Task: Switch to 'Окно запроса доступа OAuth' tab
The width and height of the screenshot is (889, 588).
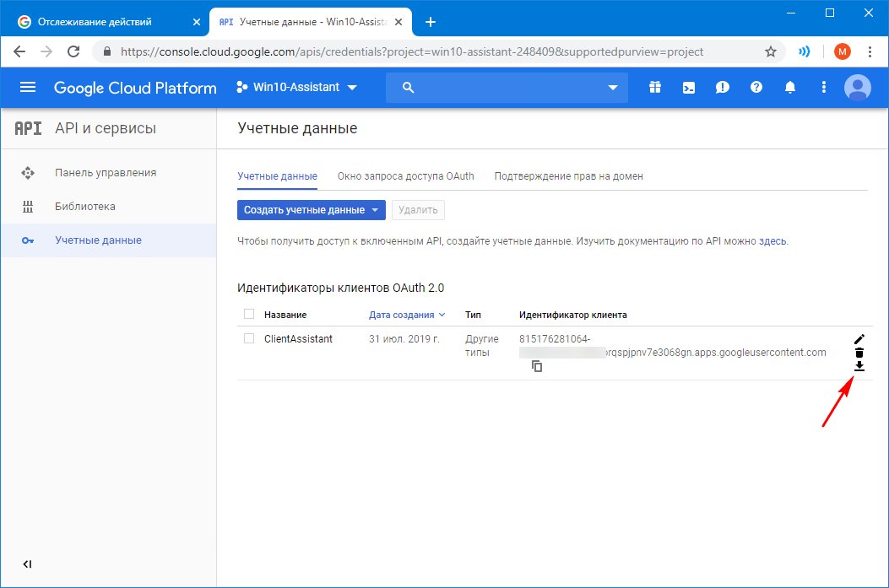Action: [405, 176]
